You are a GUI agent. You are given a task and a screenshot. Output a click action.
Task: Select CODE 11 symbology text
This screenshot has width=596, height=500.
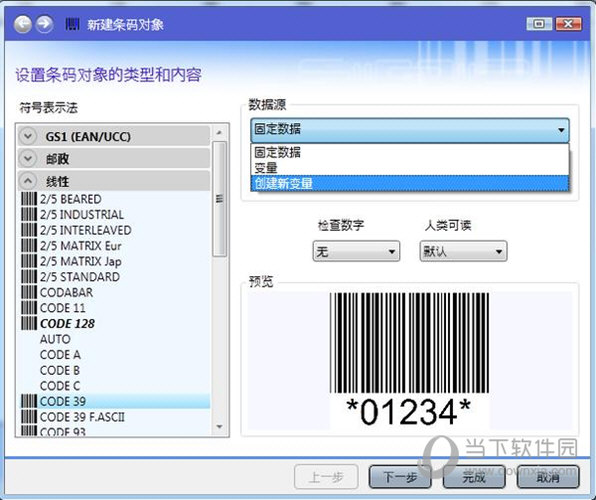pyautogui.click(x=63, y=308)
